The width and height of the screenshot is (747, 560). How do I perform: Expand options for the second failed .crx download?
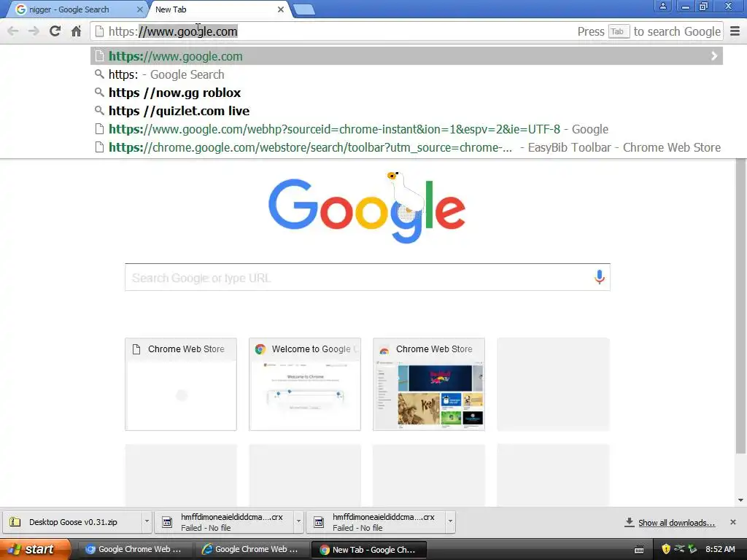coord(450,521)
